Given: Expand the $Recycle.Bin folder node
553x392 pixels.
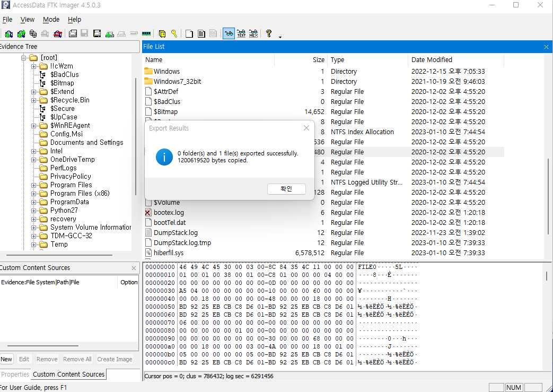Looking at the screenshot, I should [33, 100].
